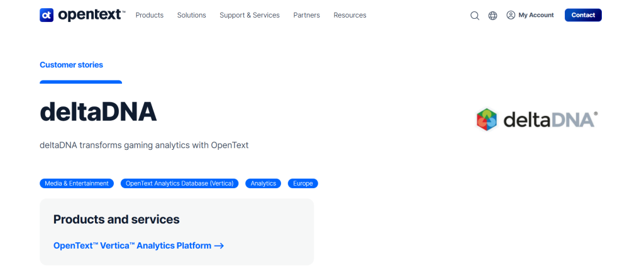Select the Europe tag
644x277 pixels.
pos(303,183)
